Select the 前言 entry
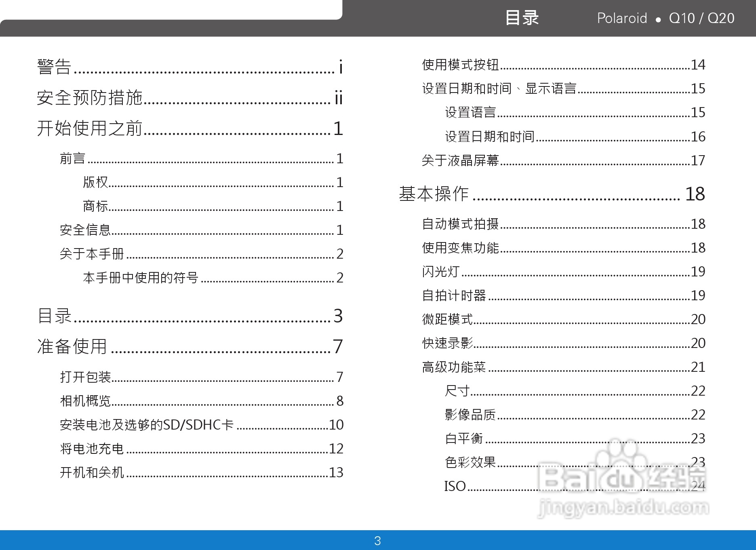756x550 pixels. pos(202,158)
